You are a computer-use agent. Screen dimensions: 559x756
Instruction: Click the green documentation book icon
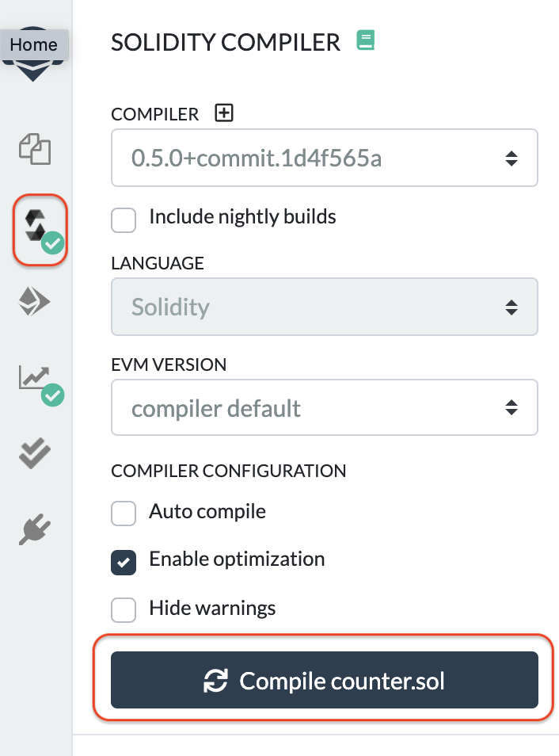pos(365,40)
